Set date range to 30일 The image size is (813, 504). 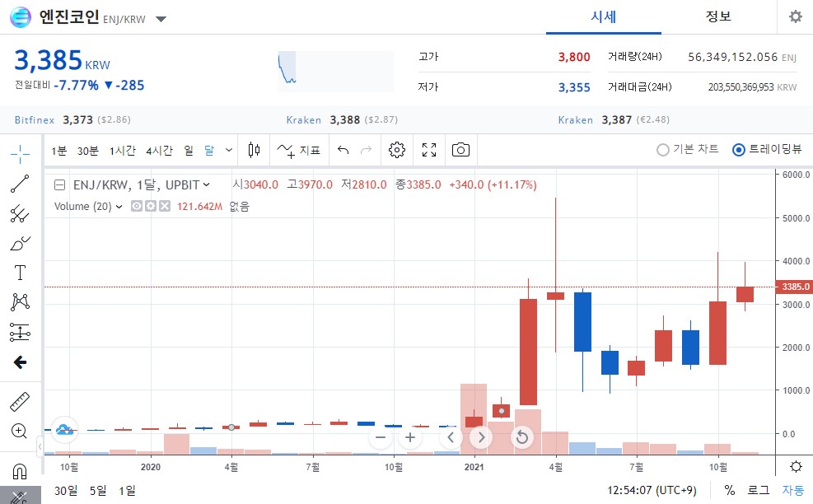click(66, 491)
